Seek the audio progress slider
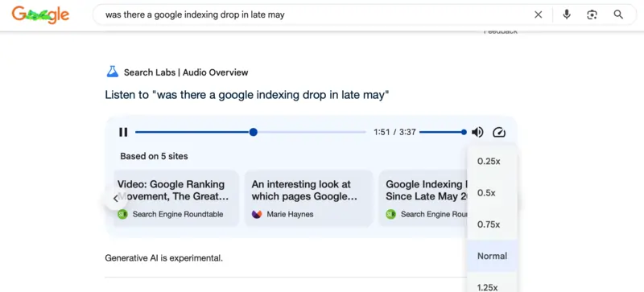Viewport: 644px width, 292px height. (250, 132)
